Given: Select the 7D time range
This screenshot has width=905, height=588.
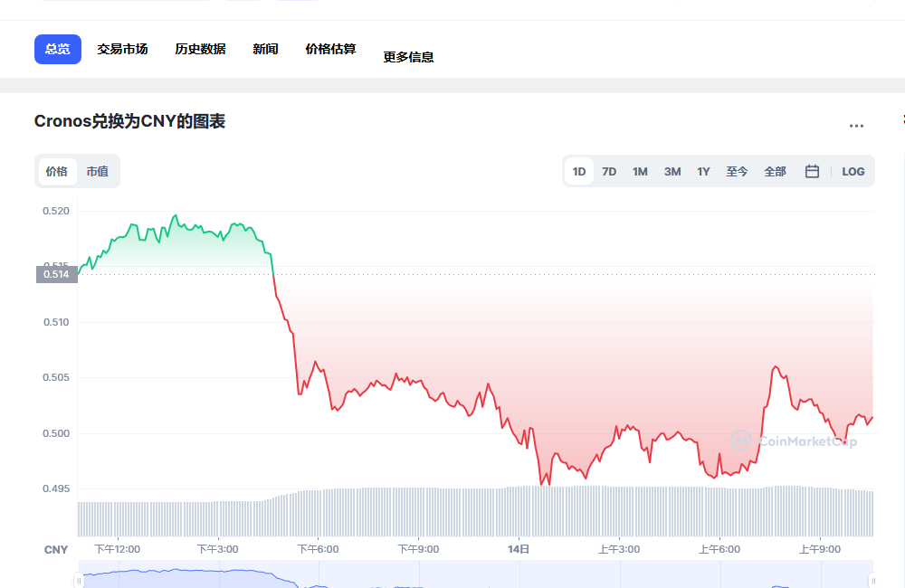Looking at the screenshot, I should [609, 171].
